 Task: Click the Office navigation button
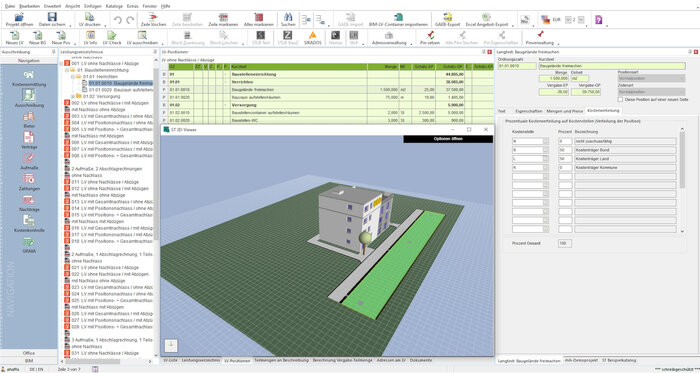29,353
